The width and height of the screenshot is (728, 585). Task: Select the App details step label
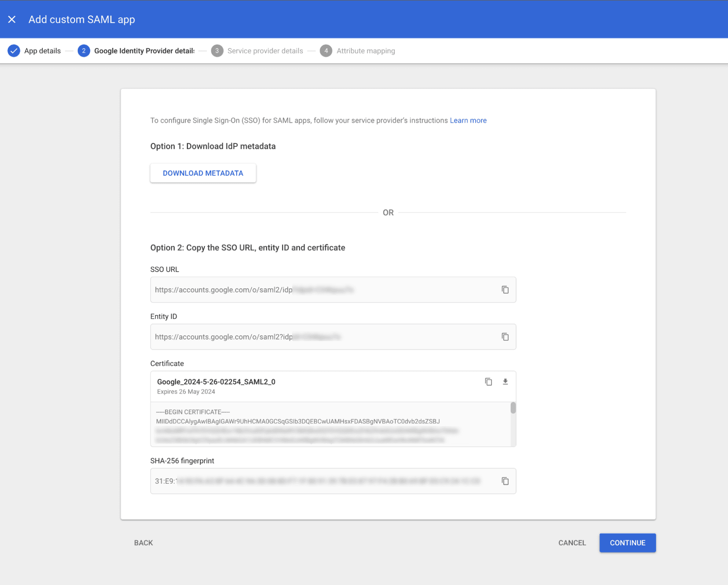tap(42, 51)
